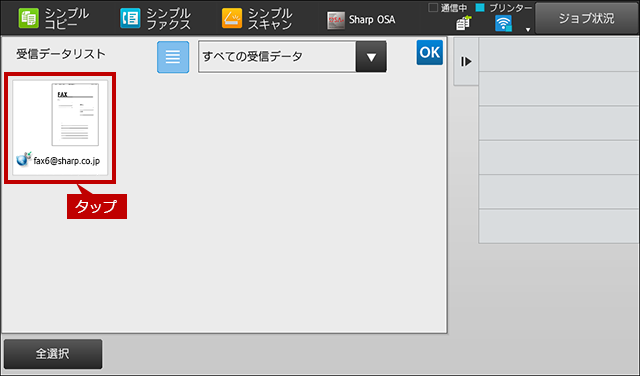Tap the 通信中 indicator box
Image resolution: width=640 pixels, height=376 pixels.
[433, 7]
